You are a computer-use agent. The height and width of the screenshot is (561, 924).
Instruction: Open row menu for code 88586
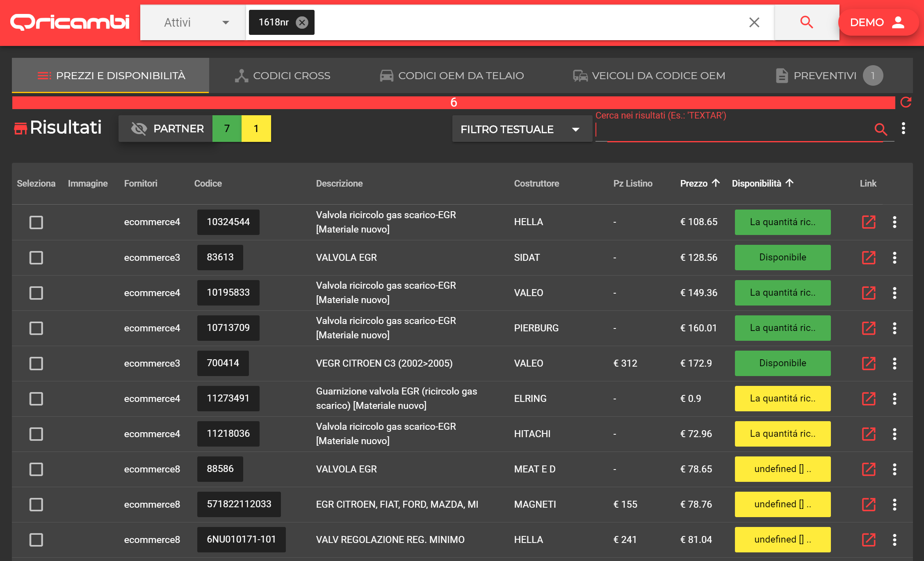tap(894, 469)
